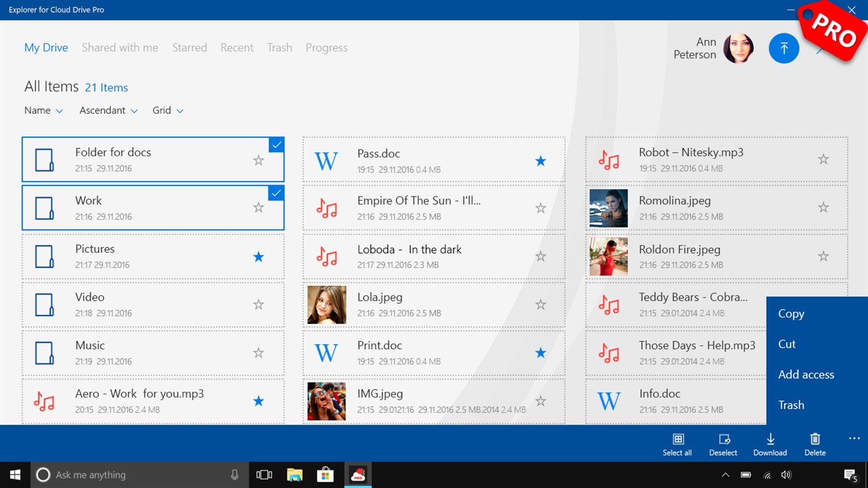This screenshot has width=868, height=488.
Task: Unstar the Pictures folder
Action: (x=258, y=256)
